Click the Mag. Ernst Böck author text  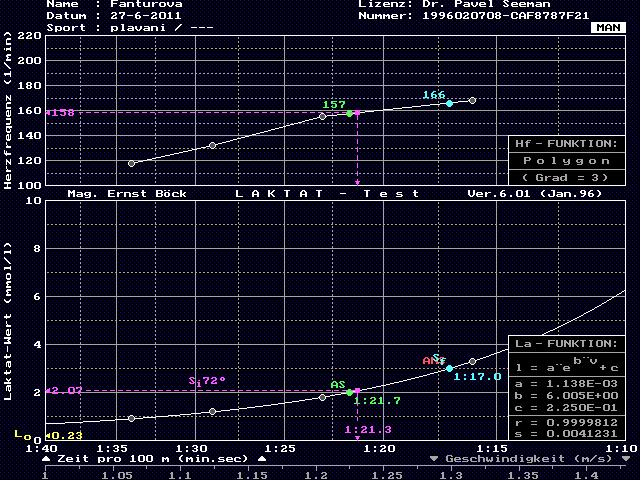click(127, 194)
